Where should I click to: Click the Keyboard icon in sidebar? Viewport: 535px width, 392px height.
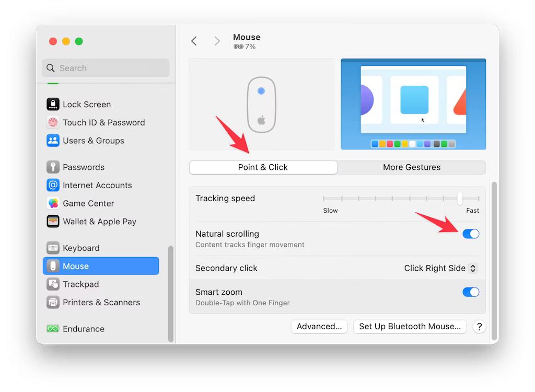pyautogui.click(x=53, y=248)
